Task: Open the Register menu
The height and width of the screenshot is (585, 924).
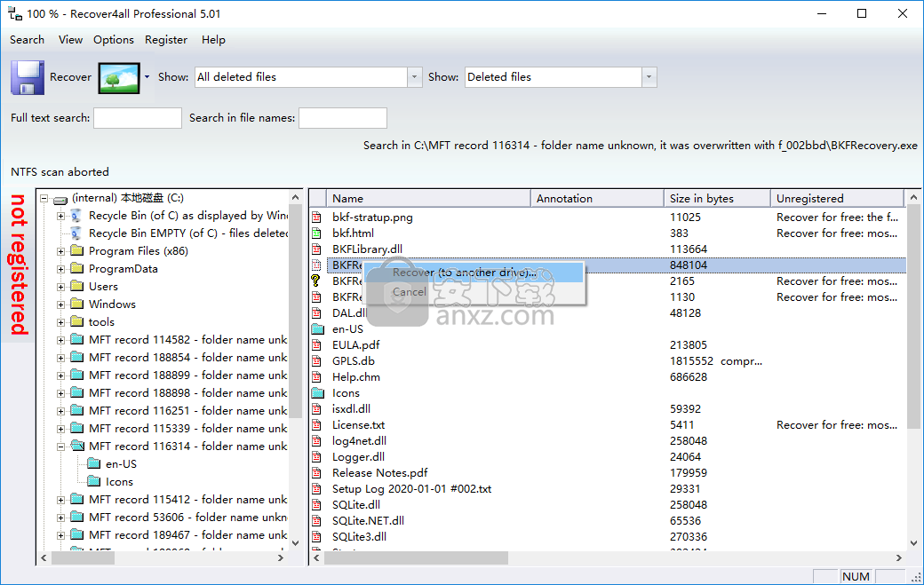Action: coord(166,39)
